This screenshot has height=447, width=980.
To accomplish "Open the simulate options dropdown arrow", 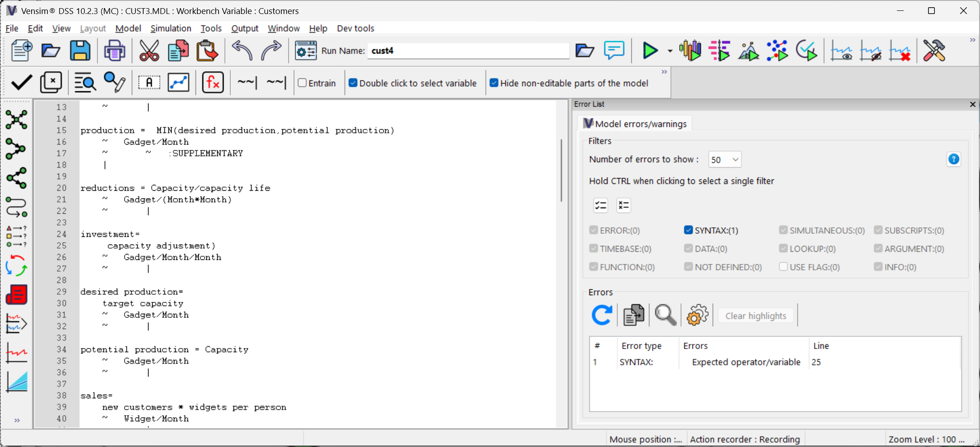I will [x=670, y=51].
